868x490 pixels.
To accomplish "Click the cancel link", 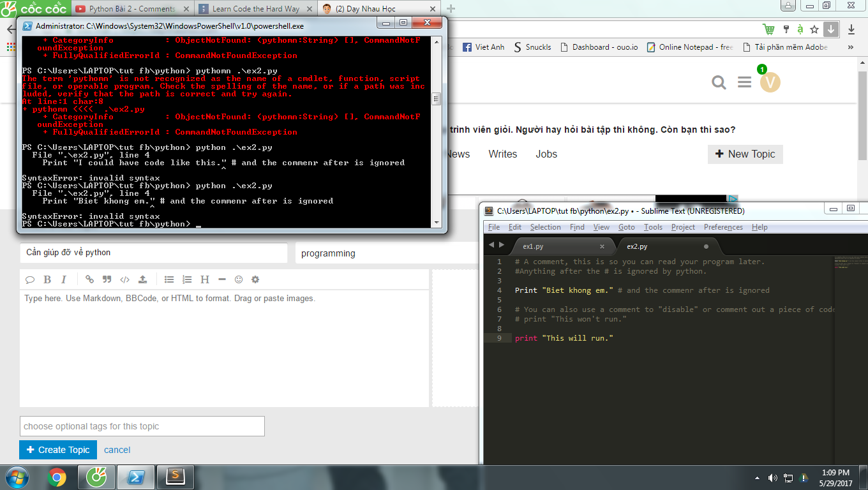I will click(x=117, y=450).
